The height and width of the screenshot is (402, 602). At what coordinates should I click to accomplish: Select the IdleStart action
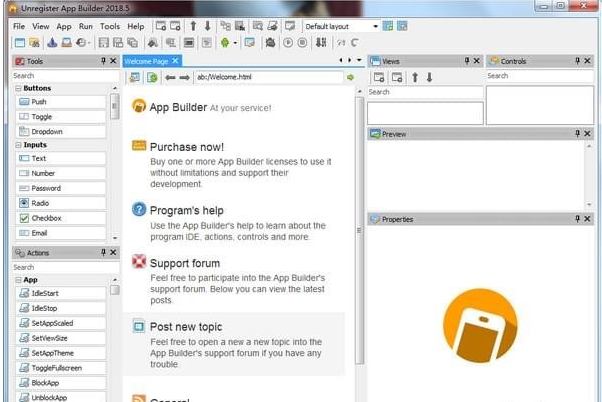point(61,293)
